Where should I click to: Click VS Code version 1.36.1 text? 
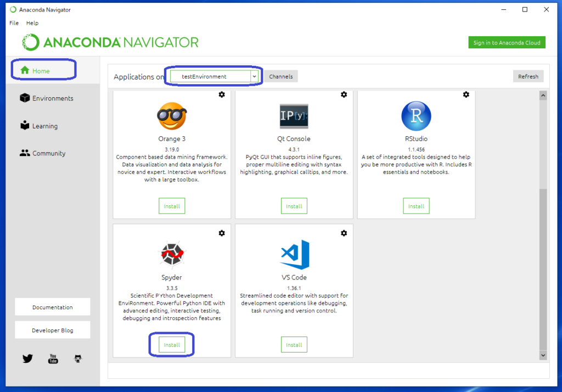pos(294,288)
